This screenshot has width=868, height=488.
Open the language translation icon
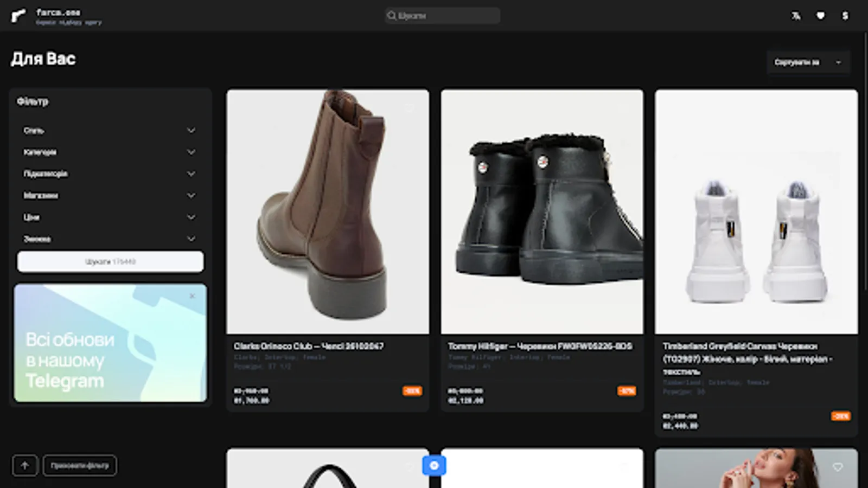[x=795, y=16]
